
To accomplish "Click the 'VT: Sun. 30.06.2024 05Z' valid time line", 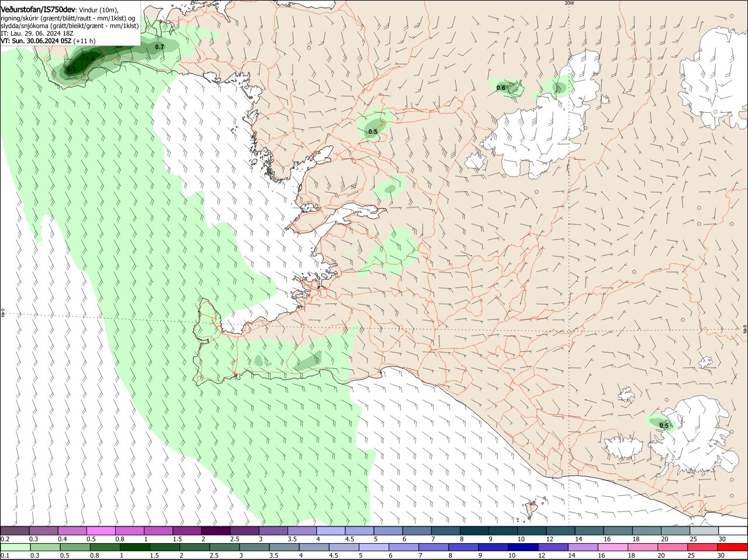I will coord(48,42).
